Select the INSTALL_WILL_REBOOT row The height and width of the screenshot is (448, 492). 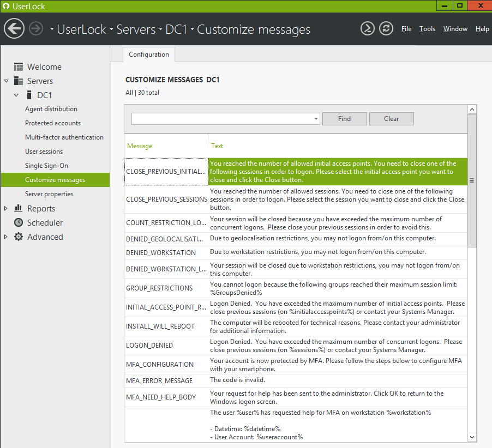(296, 326)
